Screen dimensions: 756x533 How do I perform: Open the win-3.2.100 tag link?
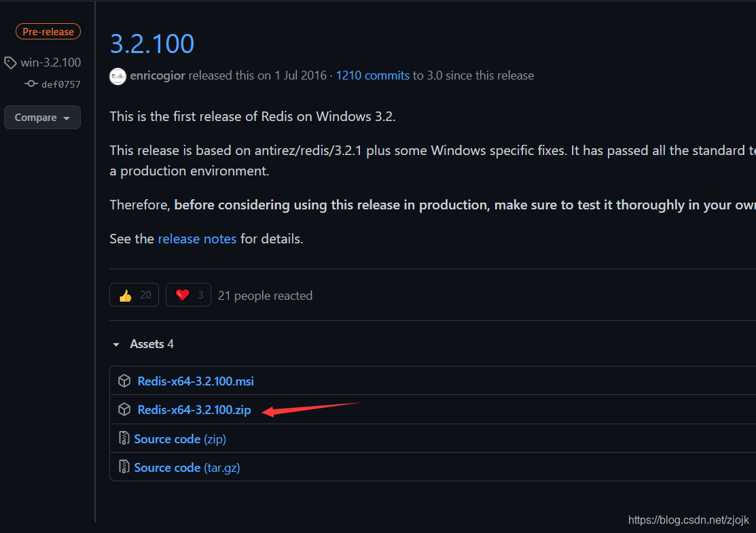[51, 63]
